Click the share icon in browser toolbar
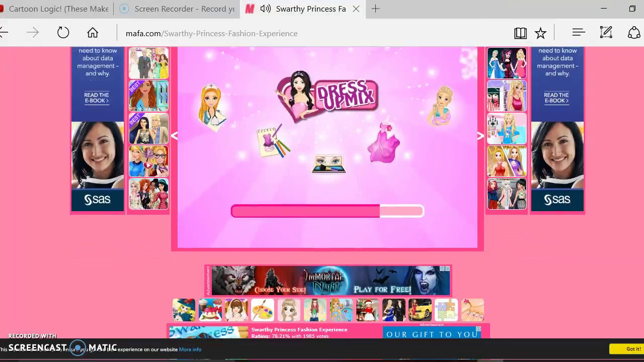 click(634, 33)
